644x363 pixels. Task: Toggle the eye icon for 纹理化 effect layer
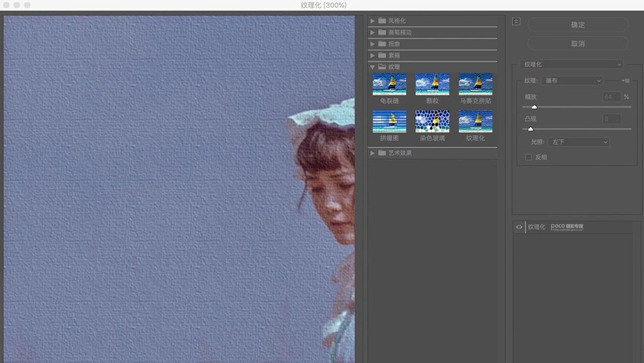[x=519, y=227]
